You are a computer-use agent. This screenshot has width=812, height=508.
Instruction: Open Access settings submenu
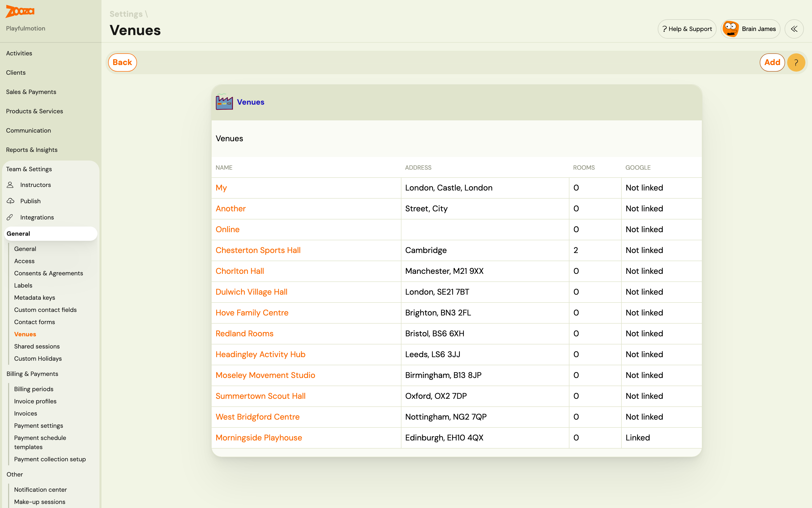tap(24, 261)
